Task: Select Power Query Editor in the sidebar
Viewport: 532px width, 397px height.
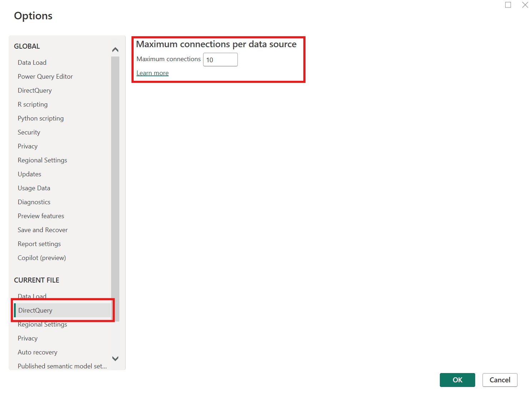Action: (45, 77)
